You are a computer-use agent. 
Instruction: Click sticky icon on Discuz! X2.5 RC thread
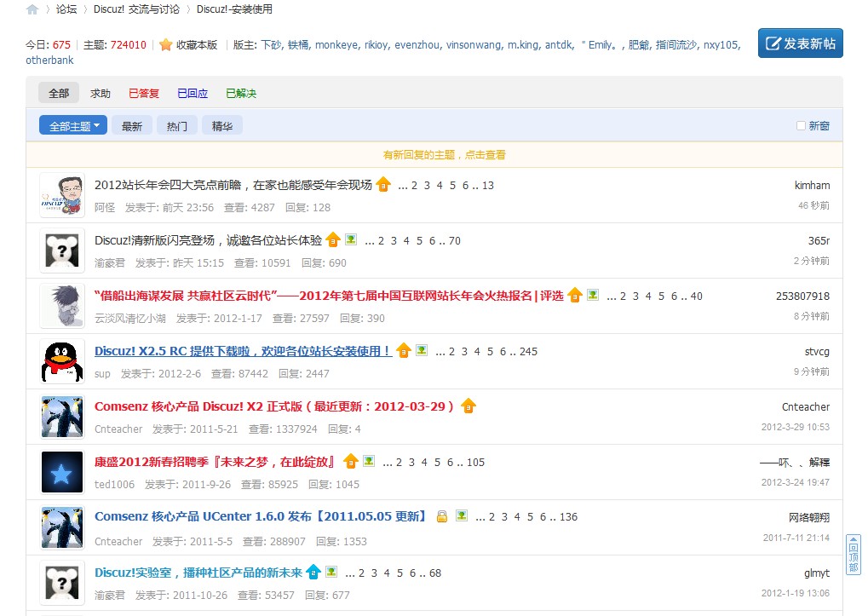[404, 350]
